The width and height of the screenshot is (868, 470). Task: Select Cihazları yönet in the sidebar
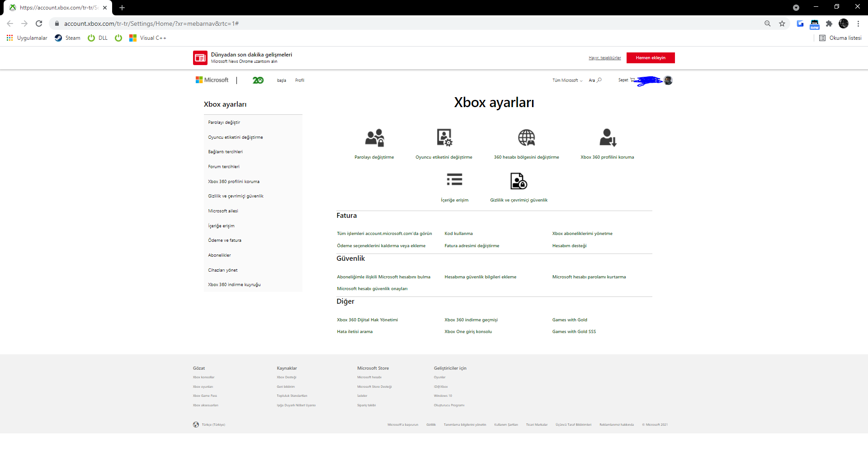(223, 270)
